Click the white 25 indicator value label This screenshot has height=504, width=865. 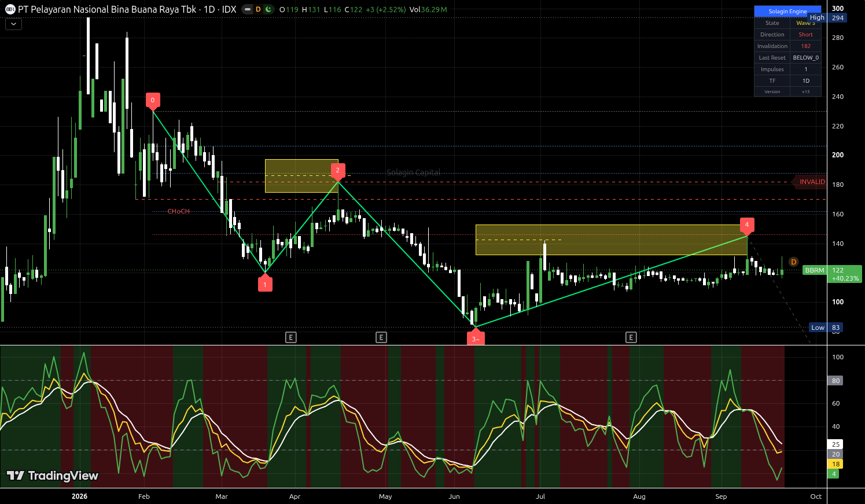[836, 444]
